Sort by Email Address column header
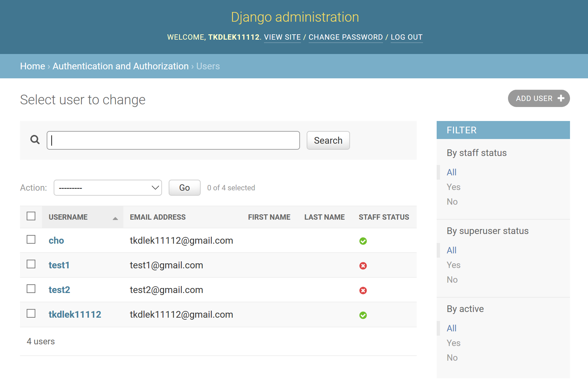588x383 pixels. [x=158, y=217]
